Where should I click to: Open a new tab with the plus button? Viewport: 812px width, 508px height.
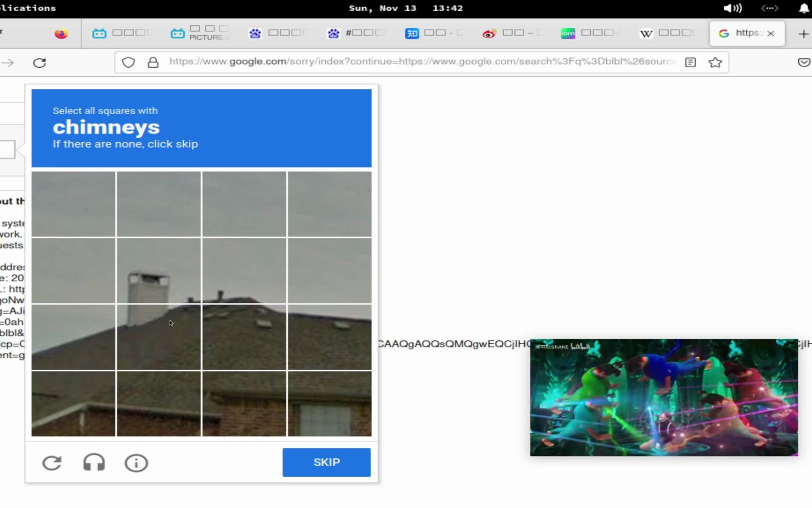804,34
